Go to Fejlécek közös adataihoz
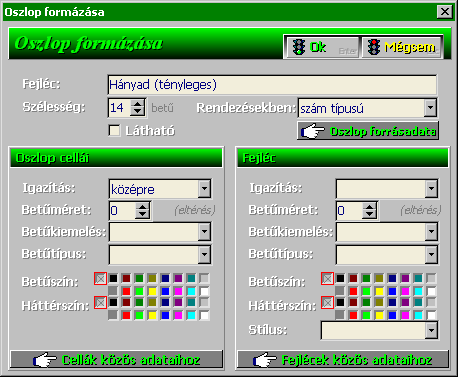The image size is (458, 377). [343, 360]
